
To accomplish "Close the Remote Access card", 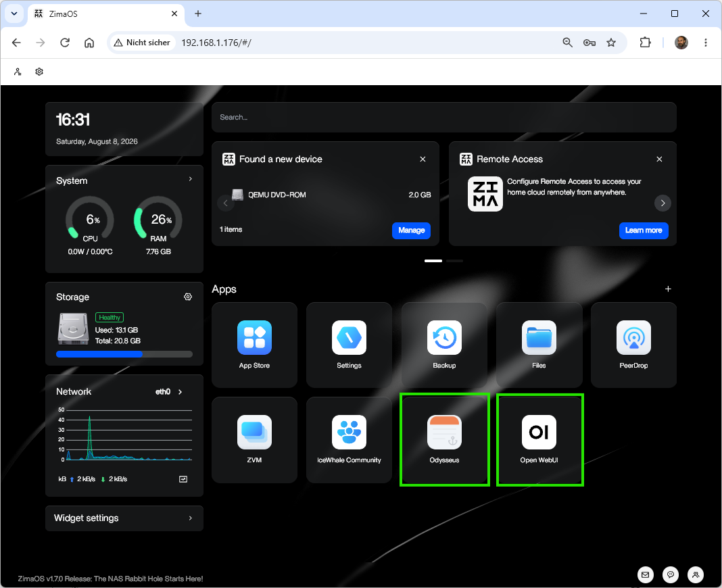I will 659,160.
